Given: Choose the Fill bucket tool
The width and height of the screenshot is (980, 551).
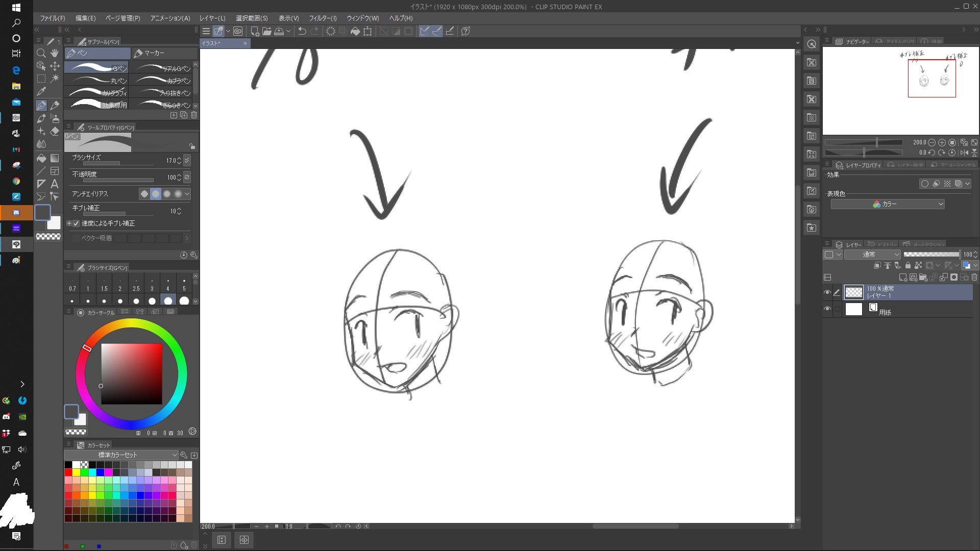Looking at the screenshot, I should tap(41, 158).
